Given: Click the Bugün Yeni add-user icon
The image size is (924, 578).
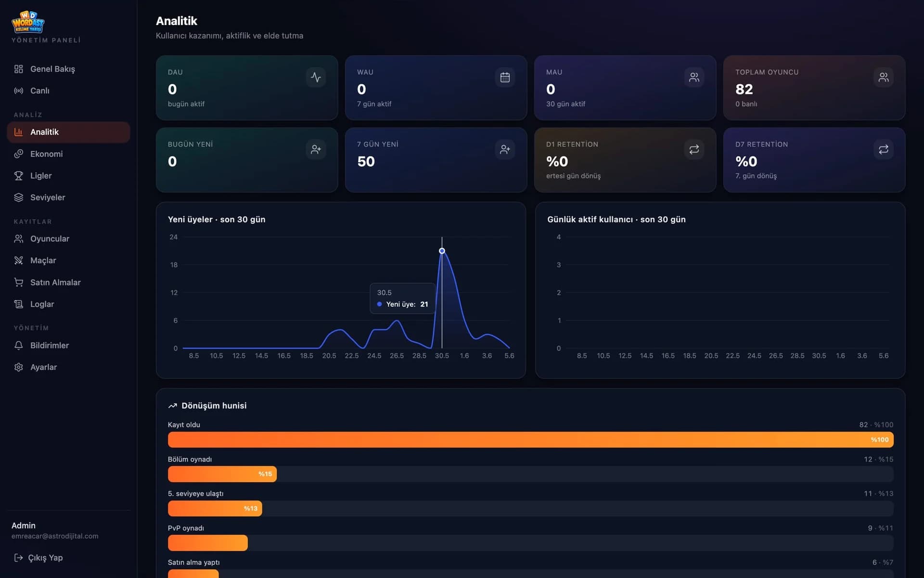Looking at the screenshot, I should tap(316, 149).
